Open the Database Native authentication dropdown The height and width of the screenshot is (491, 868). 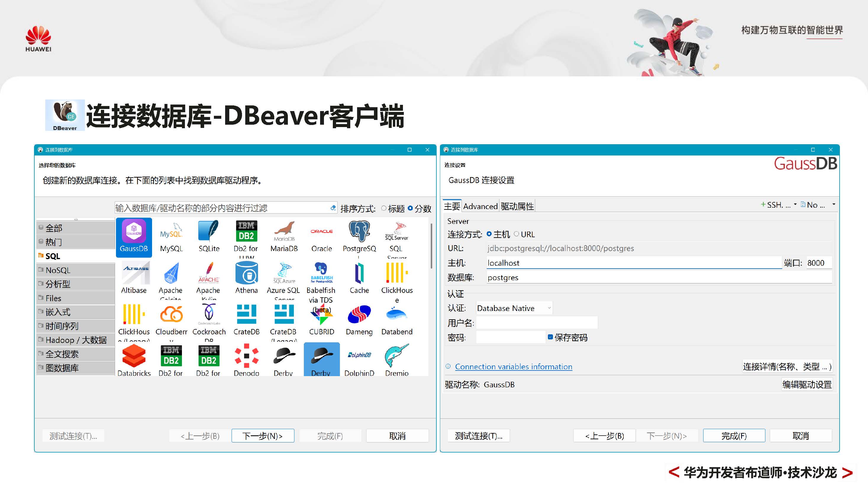548,308
